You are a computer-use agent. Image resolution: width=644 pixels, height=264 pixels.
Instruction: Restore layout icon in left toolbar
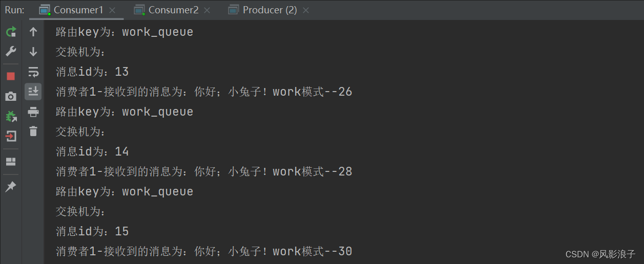click(x=11, y=162)
